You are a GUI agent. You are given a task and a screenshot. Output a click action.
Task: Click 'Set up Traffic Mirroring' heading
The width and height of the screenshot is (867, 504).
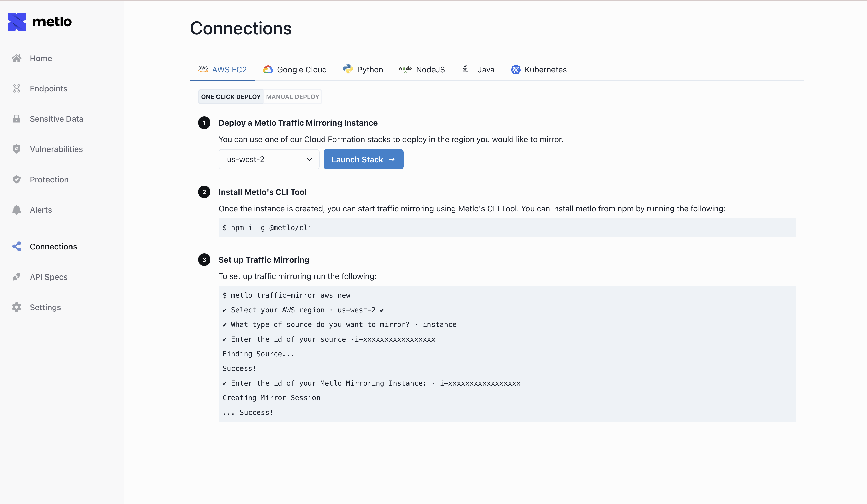(264, 260)
